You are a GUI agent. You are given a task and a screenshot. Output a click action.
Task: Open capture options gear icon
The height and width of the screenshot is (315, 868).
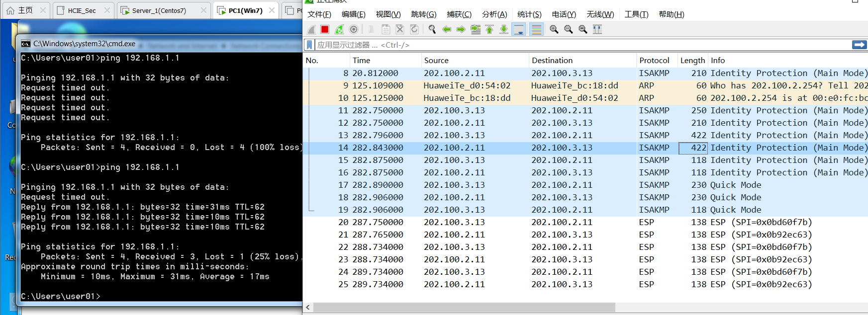354,29
